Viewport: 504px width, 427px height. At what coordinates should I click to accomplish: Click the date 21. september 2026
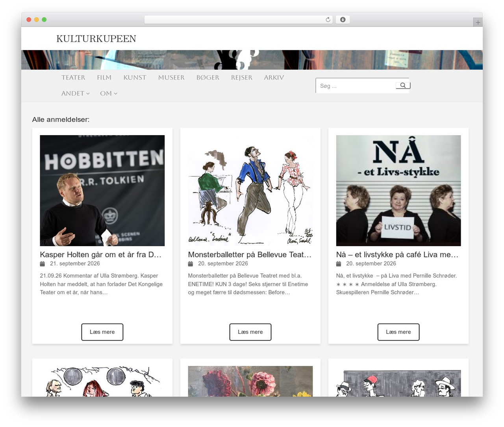click(x=75, y=264)
